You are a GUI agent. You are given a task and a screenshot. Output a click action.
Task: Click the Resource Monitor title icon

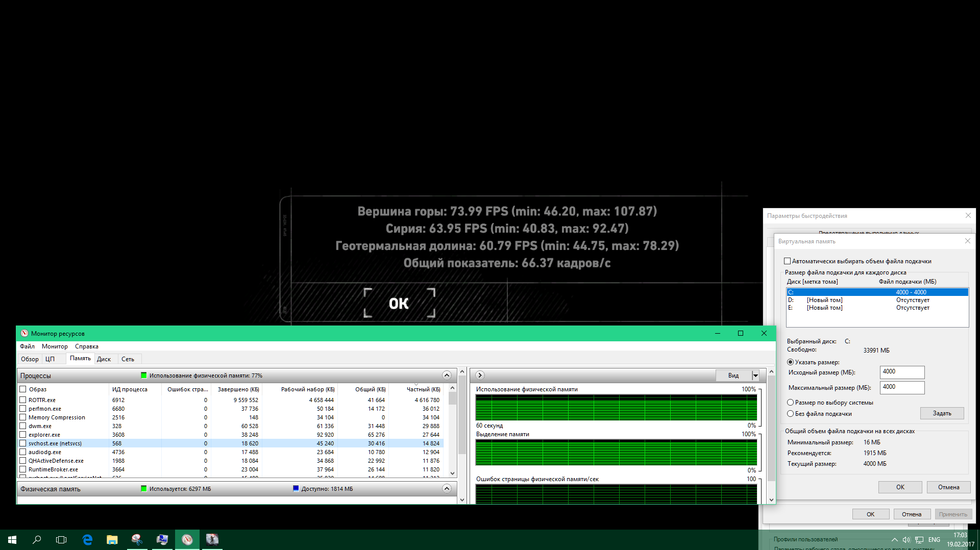(24, 333)
